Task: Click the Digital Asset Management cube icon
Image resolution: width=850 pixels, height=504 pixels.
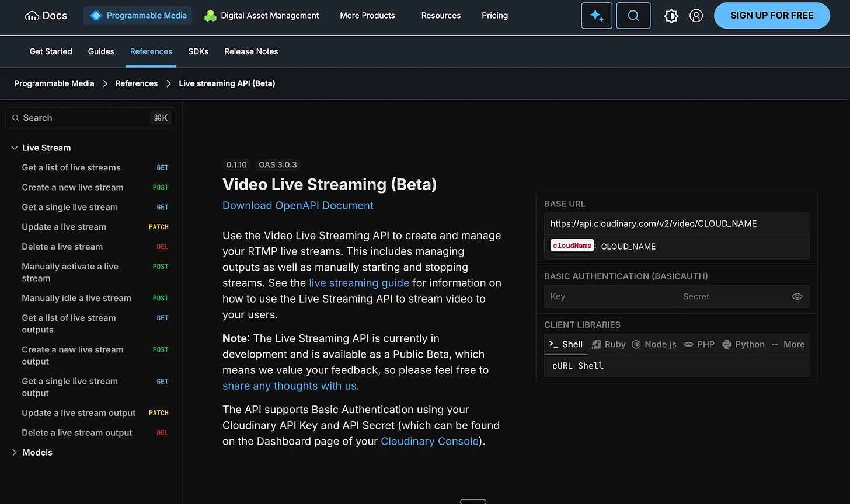Action: pos(210,16)
